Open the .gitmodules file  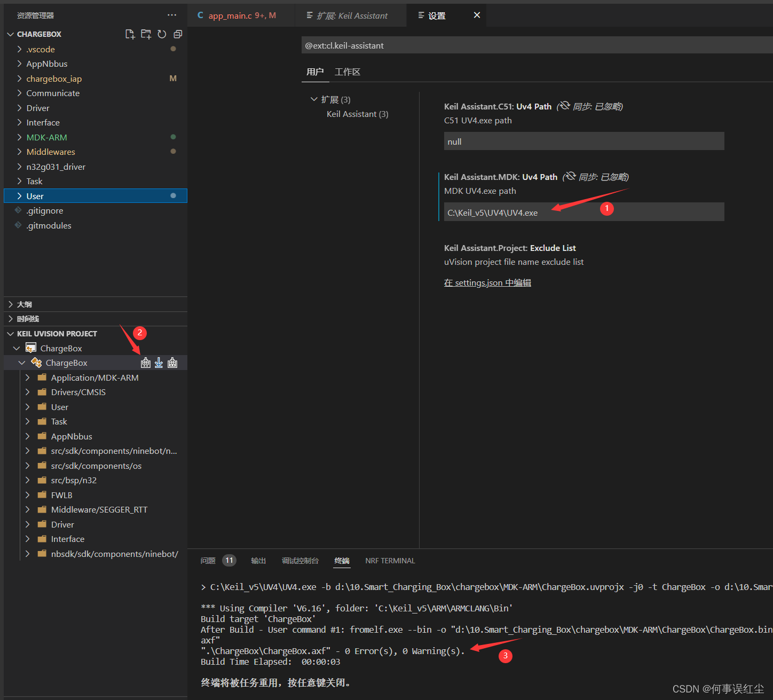[49, 225]
